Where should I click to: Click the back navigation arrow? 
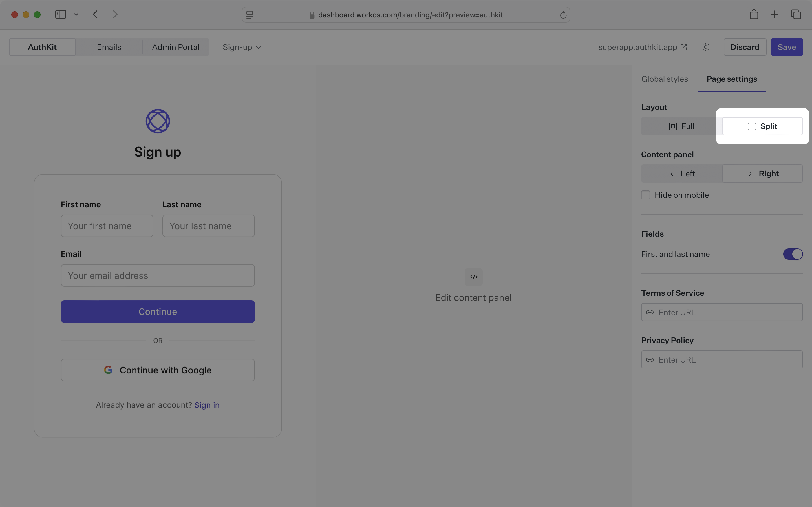[95, 14]
